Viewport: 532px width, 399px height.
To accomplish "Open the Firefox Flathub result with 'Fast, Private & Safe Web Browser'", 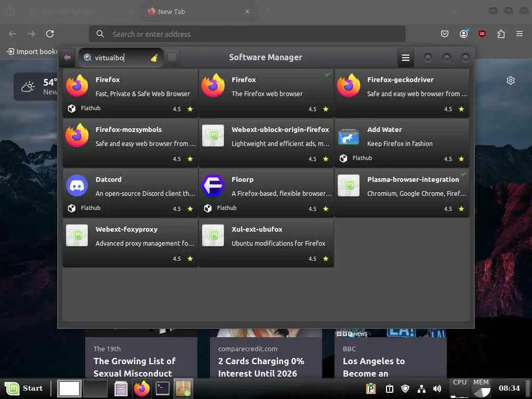I will pos(130,93).
